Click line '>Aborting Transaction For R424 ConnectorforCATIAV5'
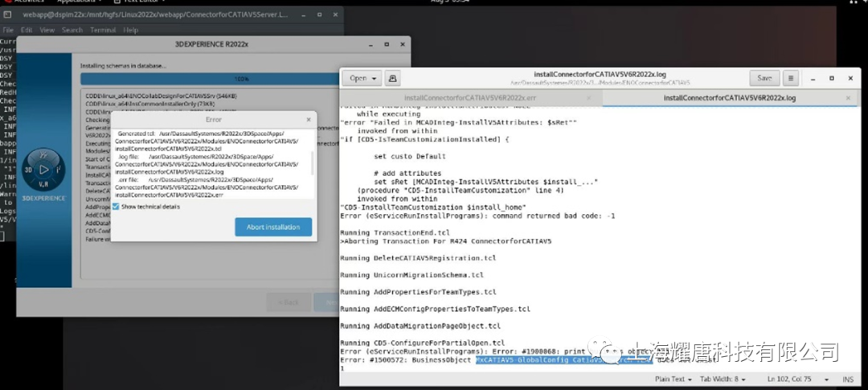Viewport: 868px width, 390px height. point(445,241)
